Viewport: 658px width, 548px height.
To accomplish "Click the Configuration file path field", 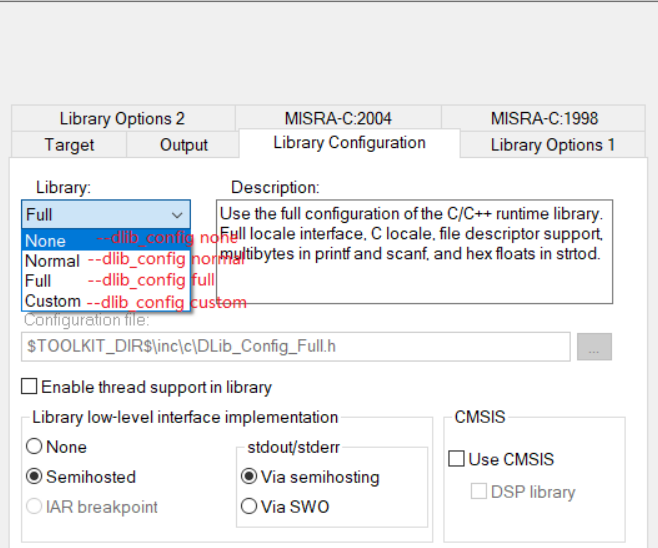I will (x=295, y=347).
